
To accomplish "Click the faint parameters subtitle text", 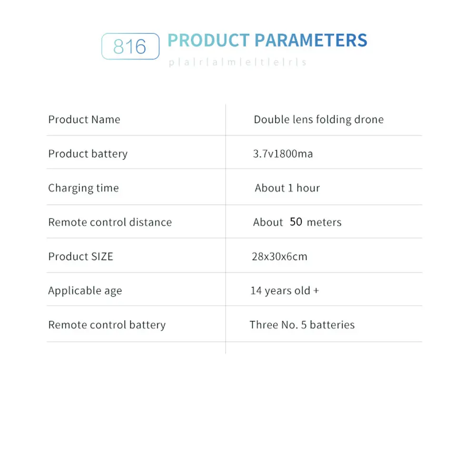I will pos(238,62).
